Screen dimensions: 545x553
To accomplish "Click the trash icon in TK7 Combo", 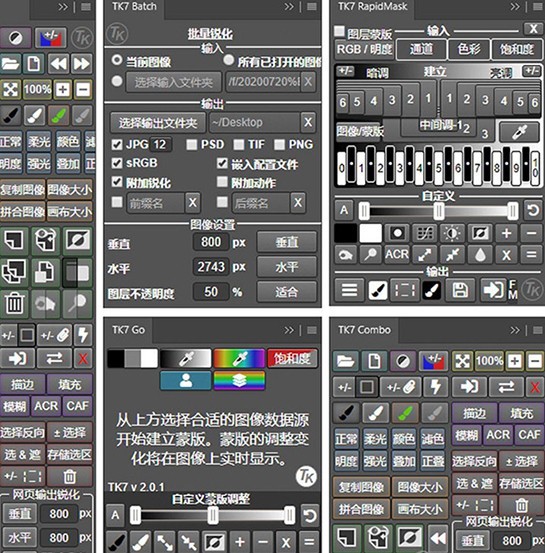I will (x=521, y=505).
